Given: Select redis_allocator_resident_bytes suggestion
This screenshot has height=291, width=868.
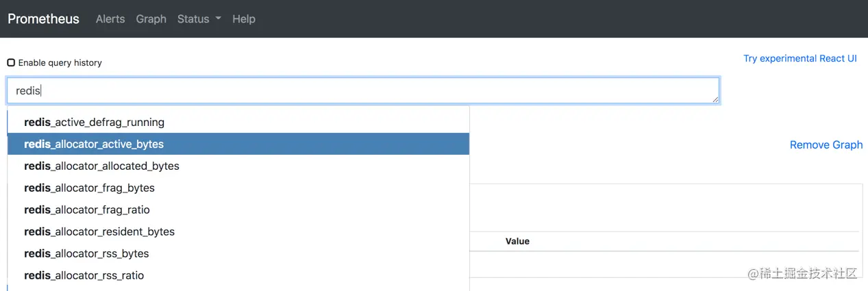Looking at the screenshot, I should coord(238,231).
